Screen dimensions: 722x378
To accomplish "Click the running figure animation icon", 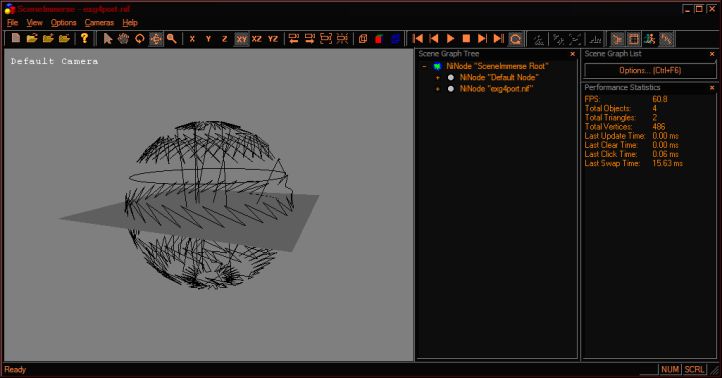I will [650, 39].
